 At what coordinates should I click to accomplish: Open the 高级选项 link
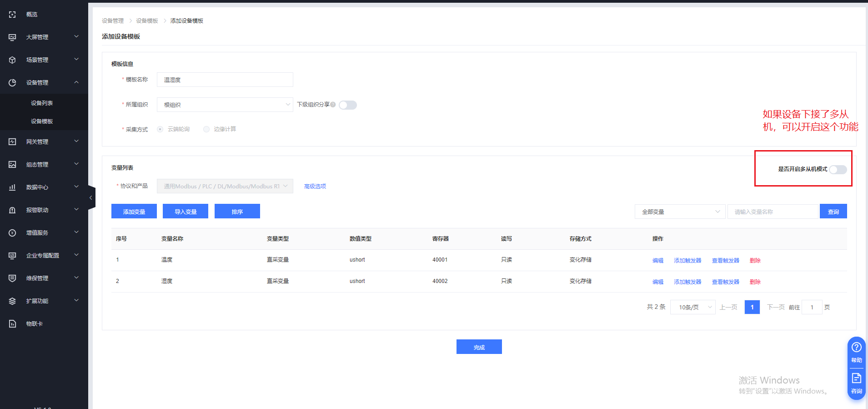tap(315, 187)
